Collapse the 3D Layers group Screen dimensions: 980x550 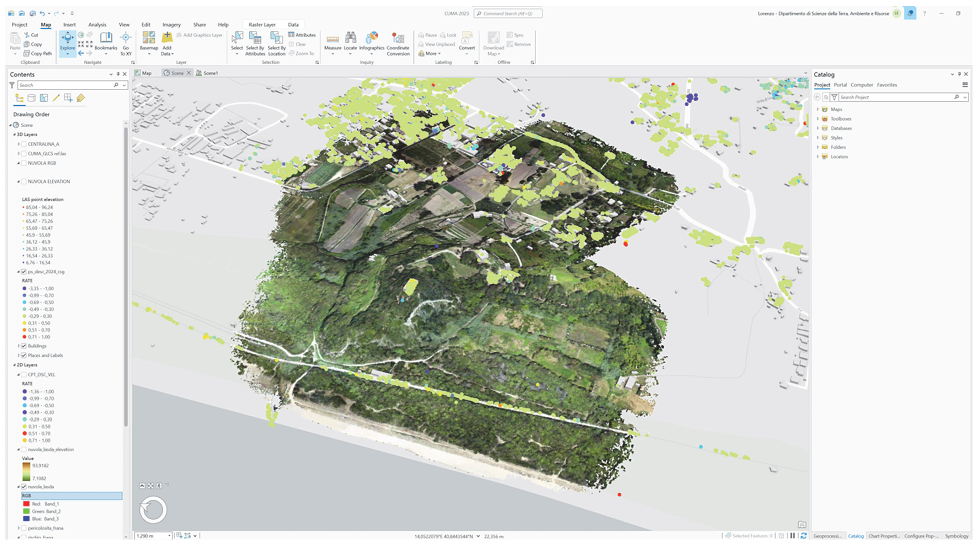[x=14, y=134]
